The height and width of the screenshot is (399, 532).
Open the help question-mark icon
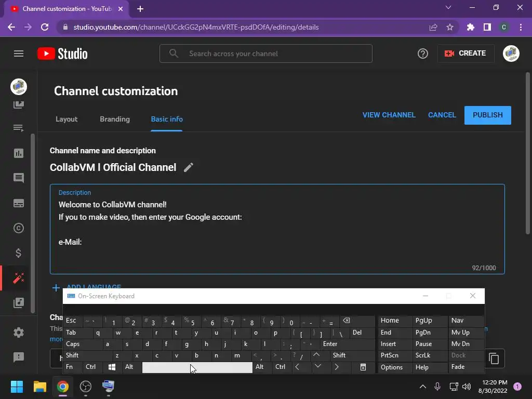pos(423,54)
